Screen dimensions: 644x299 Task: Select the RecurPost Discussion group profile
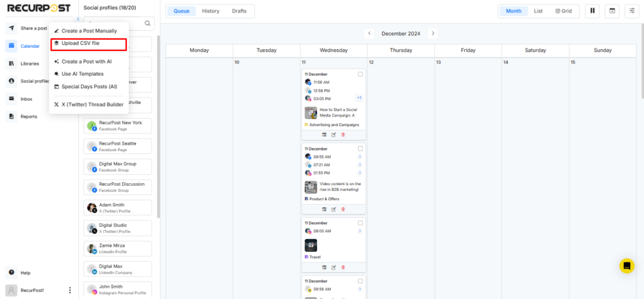click(118, 187)
